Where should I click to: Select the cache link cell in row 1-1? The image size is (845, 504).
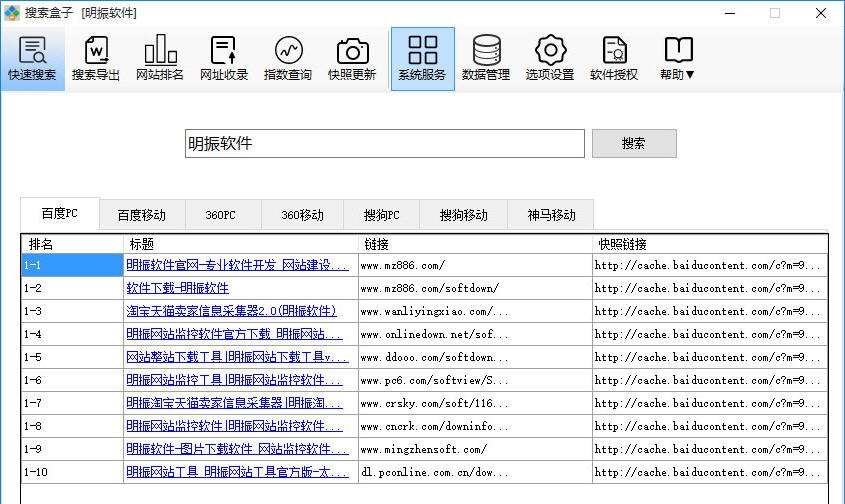coord(710,265)
